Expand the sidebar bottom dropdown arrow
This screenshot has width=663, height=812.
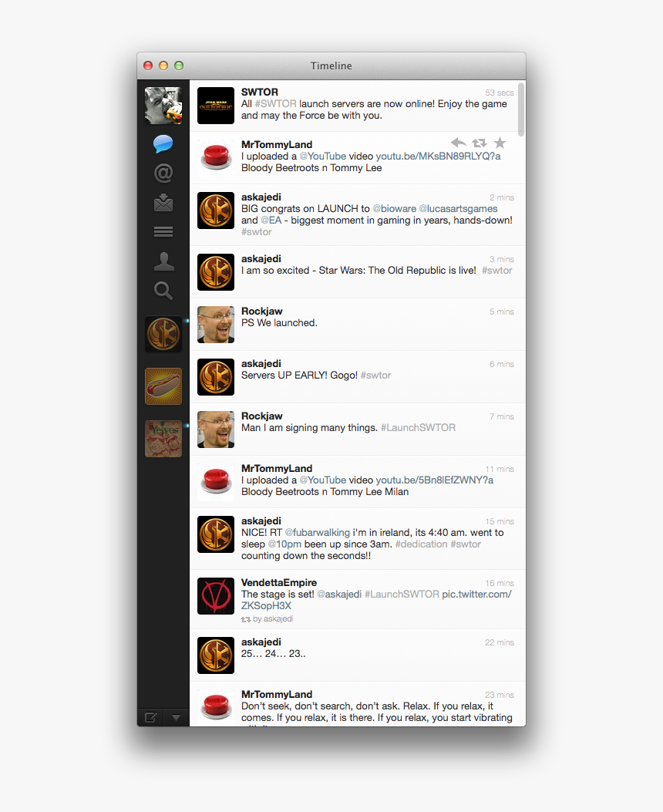[176, 718]
